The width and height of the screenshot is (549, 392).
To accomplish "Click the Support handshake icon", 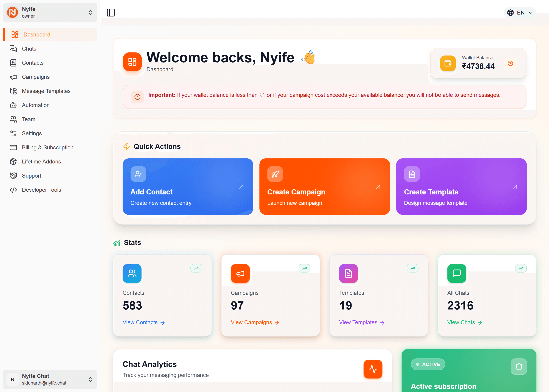I will tap(13, 175).
